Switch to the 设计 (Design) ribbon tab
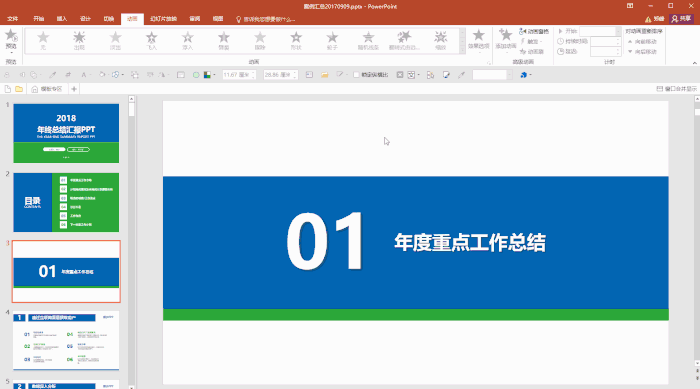Viewport: 700px width, 389px height. point(85,19)
